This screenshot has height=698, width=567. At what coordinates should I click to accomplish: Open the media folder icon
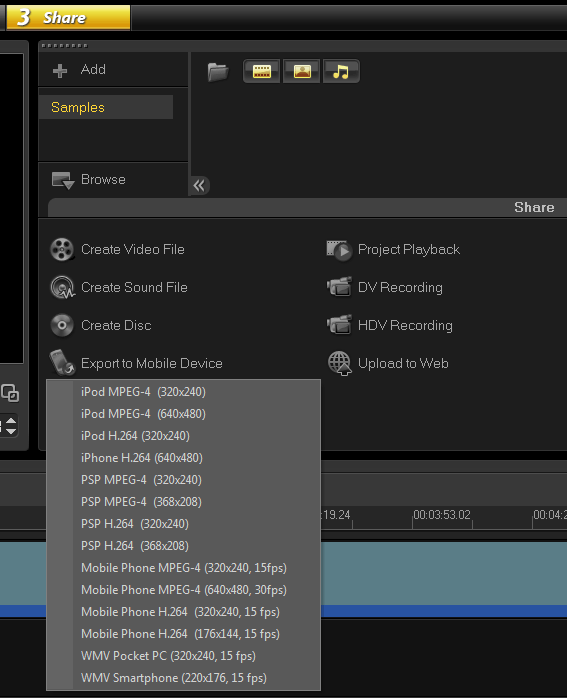pos(218,71)
